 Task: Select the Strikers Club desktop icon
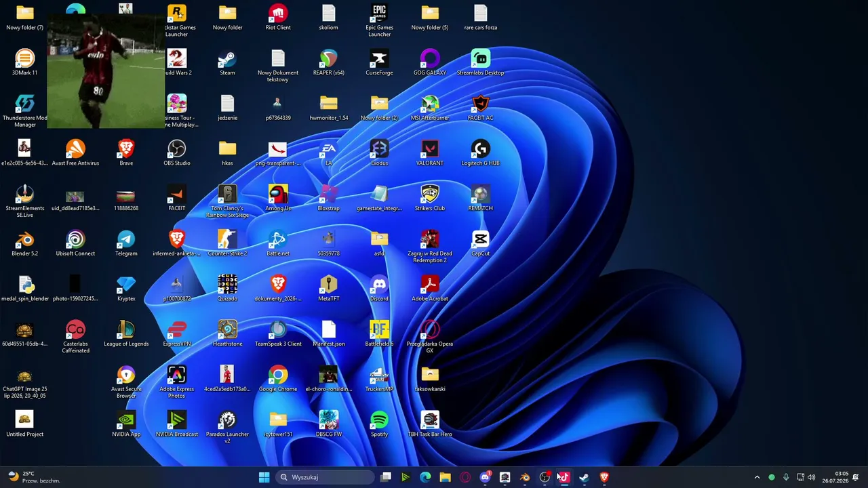pyautogui.click(x=430, y=198)
